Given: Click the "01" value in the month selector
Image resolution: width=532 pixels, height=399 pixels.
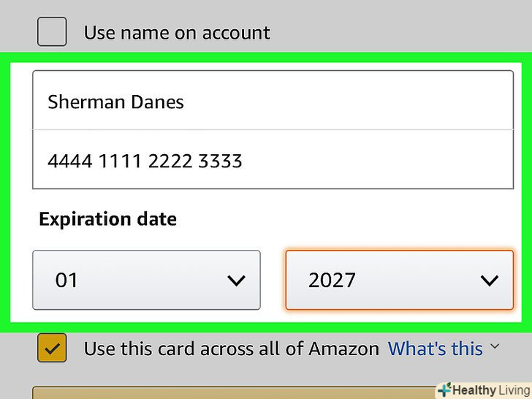Looking at the screenshot, I should point(66,280).
